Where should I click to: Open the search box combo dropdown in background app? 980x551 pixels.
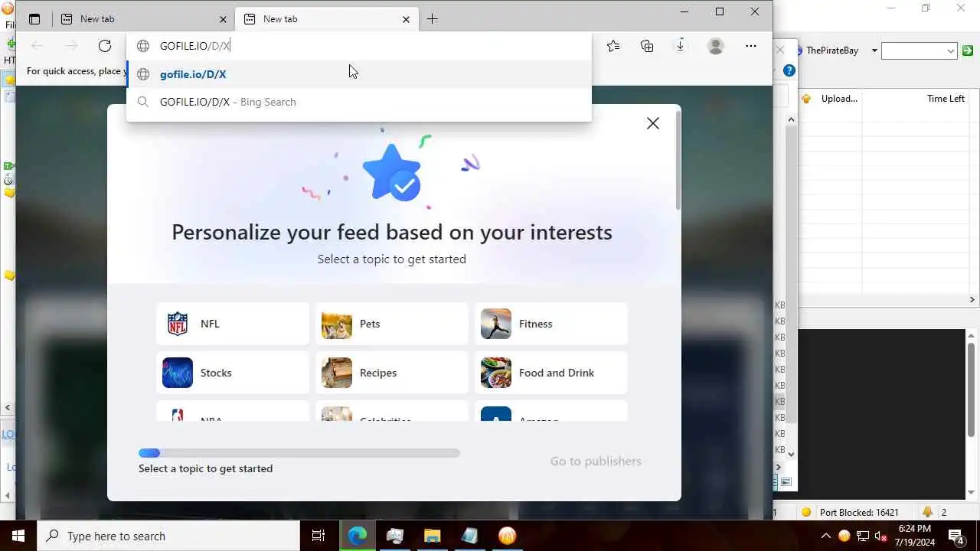click(x=951, y=51)
